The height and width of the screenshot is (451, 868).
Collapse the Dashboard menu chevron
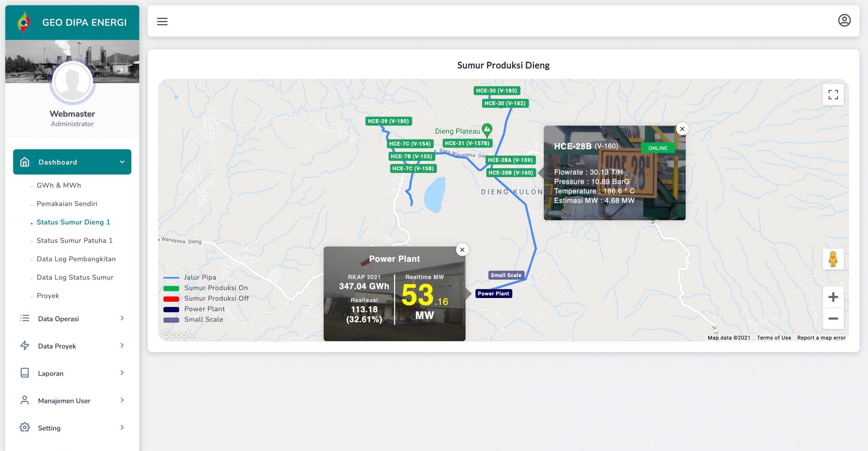(122, 162)
